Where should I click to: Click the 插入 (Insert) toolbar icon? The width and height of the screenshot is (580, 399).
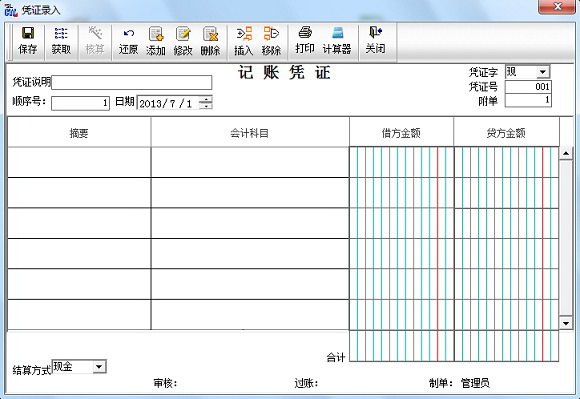point(243,41)
